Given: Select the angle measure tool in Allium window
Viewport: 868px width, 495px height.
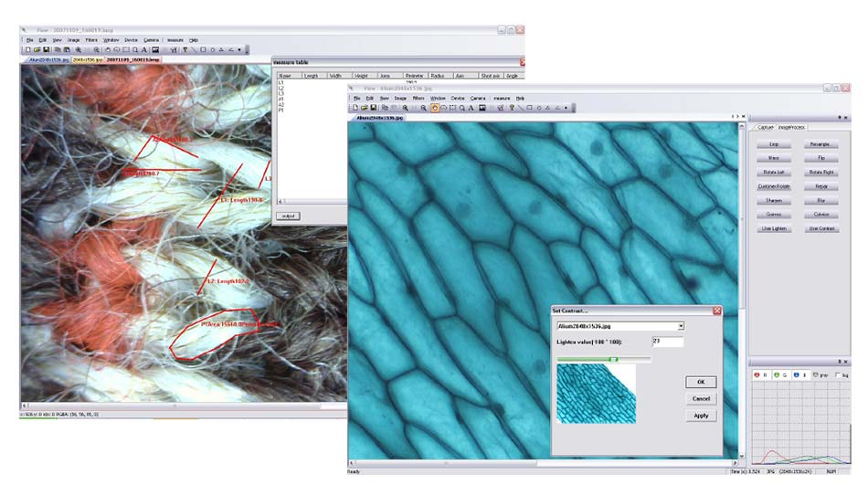Looking at the screenshot, I should [x=557, y=108].
